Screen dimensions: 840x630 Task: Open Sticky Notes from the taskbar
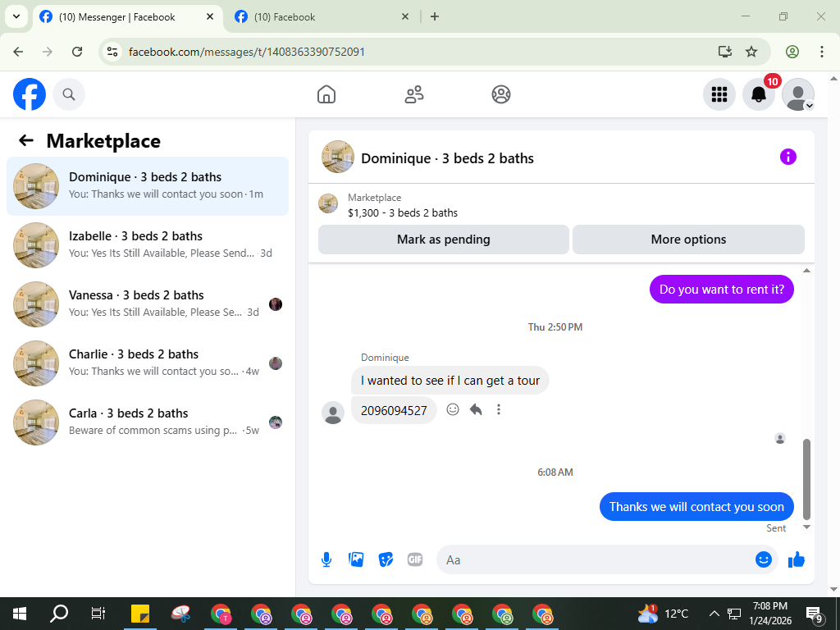tap(140, 614)
